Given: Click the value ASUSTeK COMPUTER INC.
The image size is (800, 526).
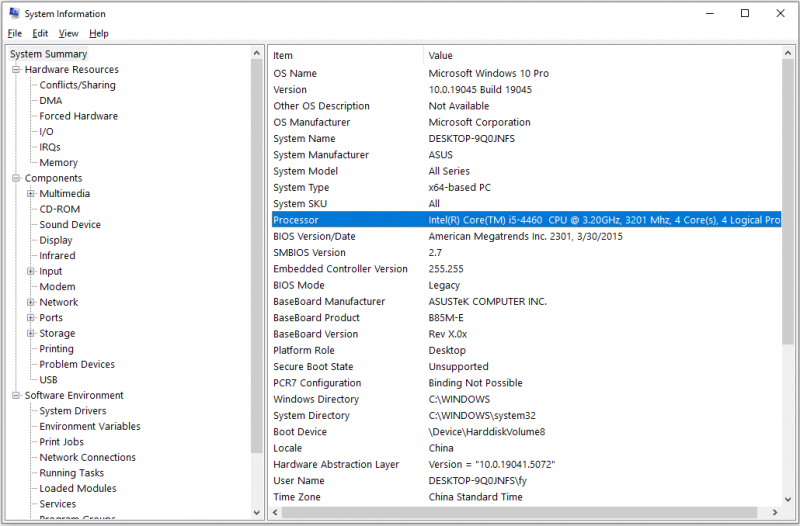Looking at the screenshot, I should click(x=487, y=302).
